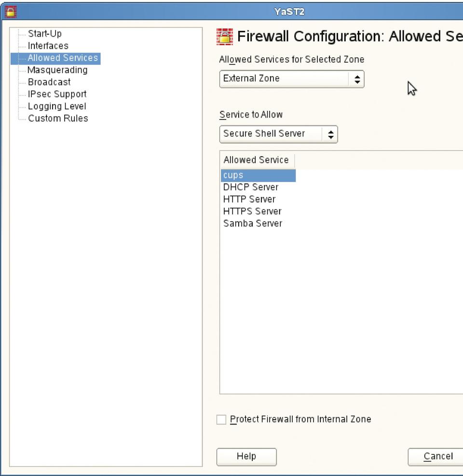Open Logging Level settings
Image resolution: width=463 pixels, height=476 pixels.
coord(56,106)
